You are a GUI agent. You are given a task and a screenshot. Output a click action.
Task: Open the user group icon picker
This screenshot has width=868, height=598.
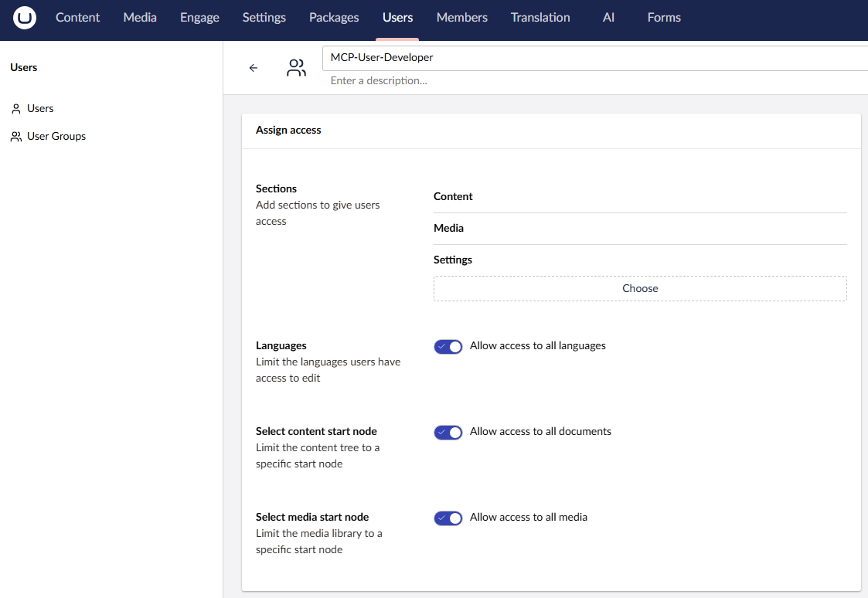(296, 67)
